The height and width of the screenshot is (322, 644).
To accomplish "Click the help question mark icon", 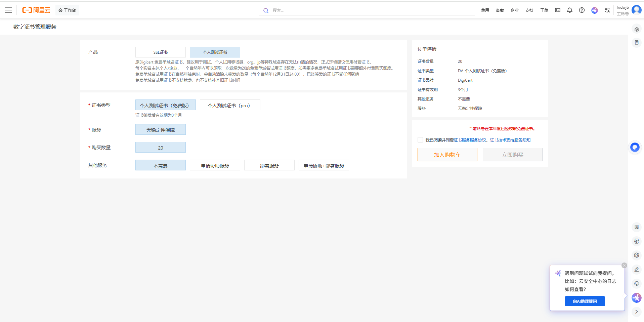I will [582, 10].
